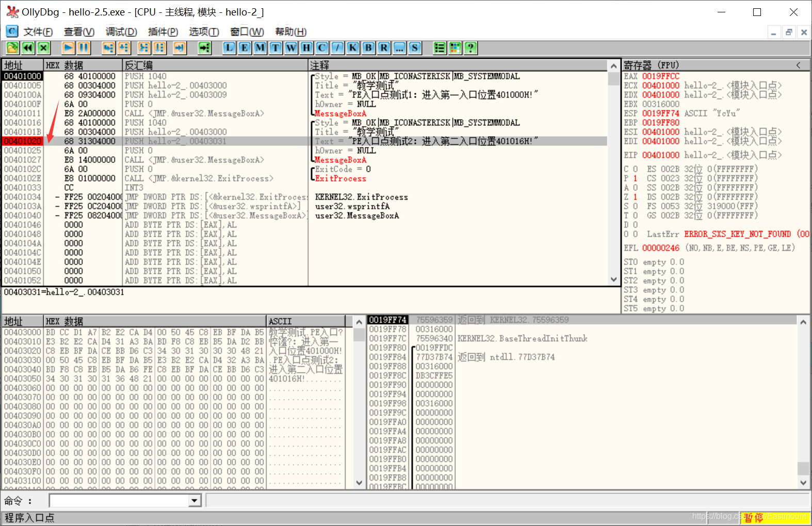Open the 选项(T) menu

pos(204,32)
